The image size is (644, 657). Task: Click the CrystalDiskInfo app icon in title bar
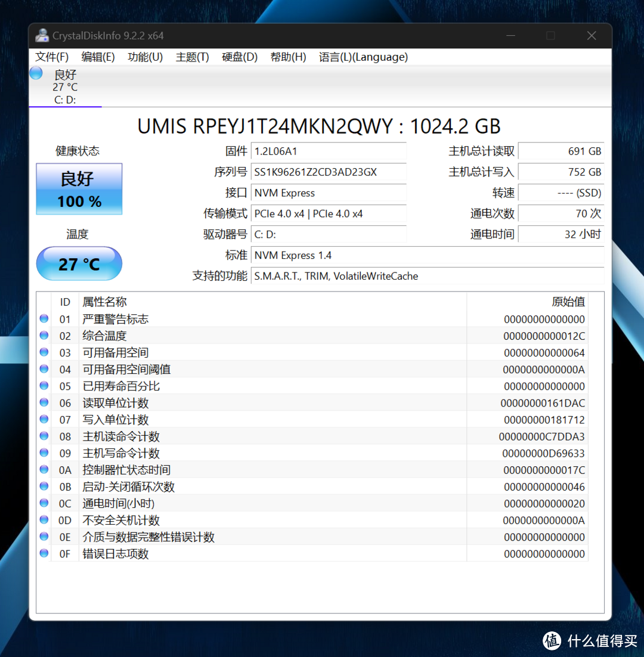(x=42, y=36)
